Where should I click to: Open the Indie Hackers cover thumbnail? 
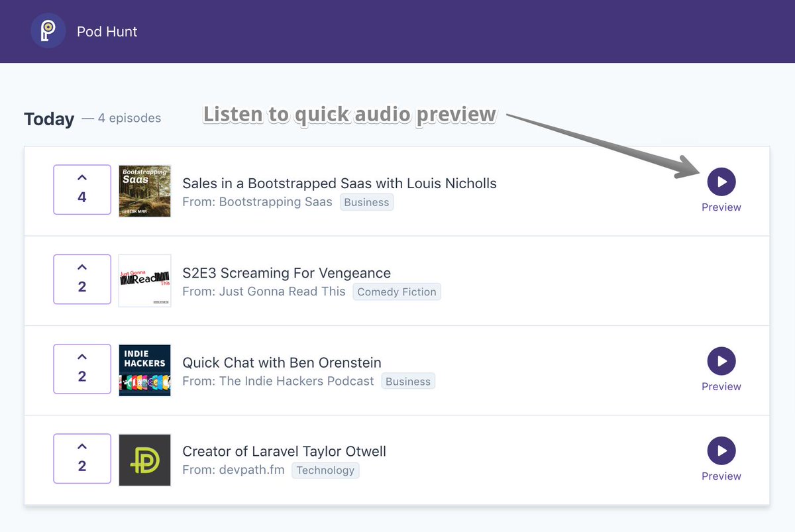[144, 370]
